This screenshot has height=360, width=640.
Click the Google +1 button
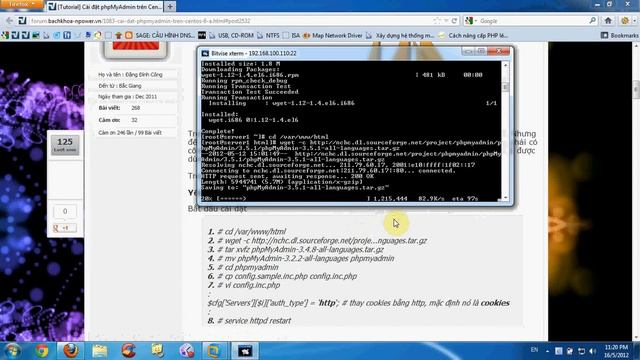pyautogui.click(x=65, y=228)
